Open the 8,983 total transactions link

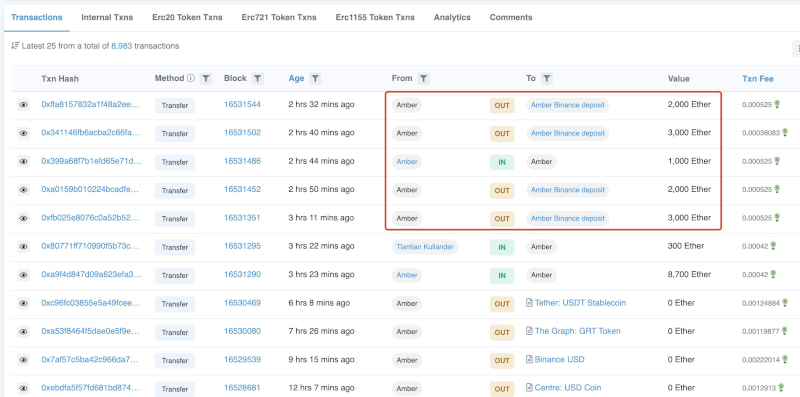[x=121, y=46]
